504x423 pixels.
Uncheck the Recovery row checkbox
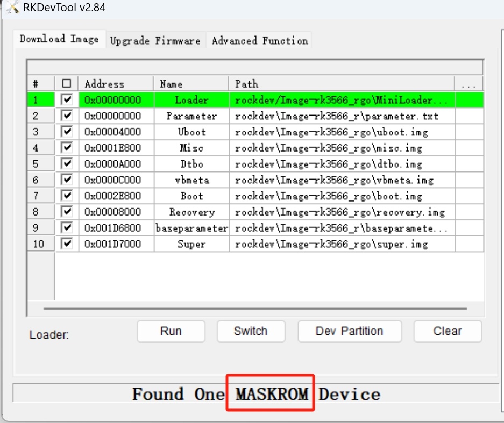pos(67,212)
